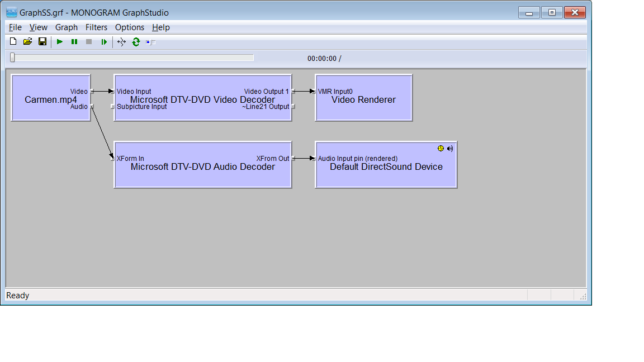Viewport: 644px width, 362px height.
Task: Open the Graph menu
Action: (67, 27)
